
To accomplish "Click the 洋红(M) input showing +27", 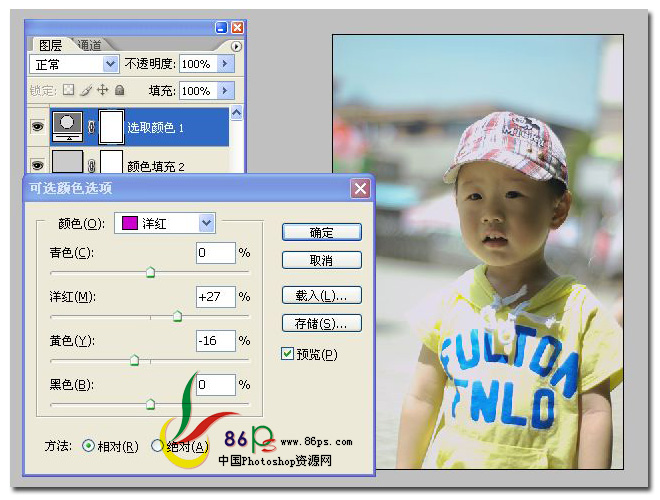I will (x=216, y=297).
